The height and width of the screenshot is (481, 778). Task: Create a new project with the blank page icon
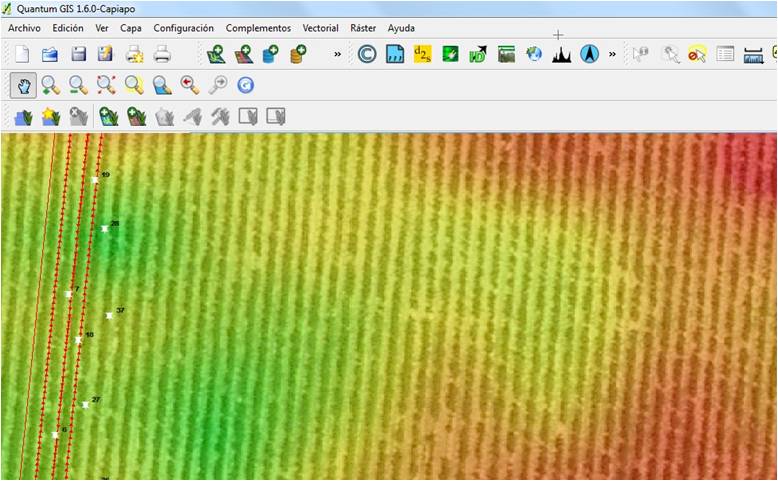(x=22, y=54)
